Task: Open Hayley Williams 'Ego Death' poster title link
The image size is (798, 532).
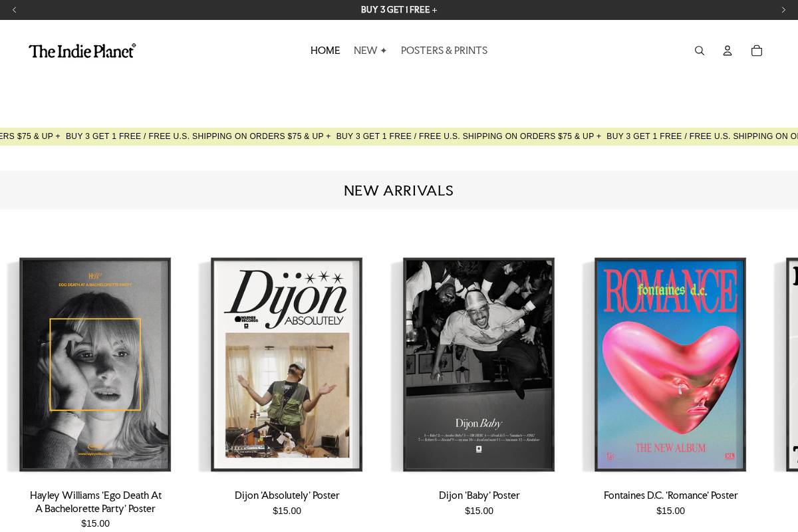Action: click(x=95, y=502)
